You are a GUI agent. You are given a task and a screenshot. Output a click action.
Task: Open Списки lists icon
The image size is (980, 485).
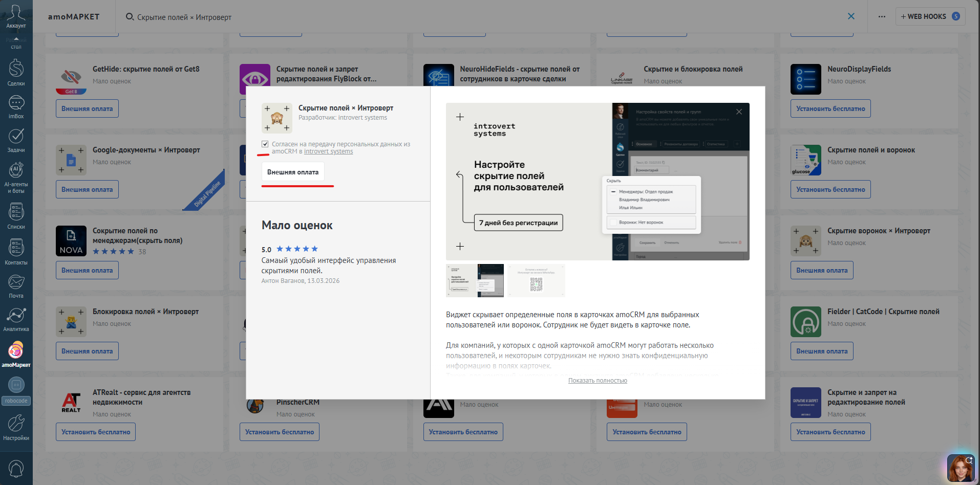click(x=16, y=216)
